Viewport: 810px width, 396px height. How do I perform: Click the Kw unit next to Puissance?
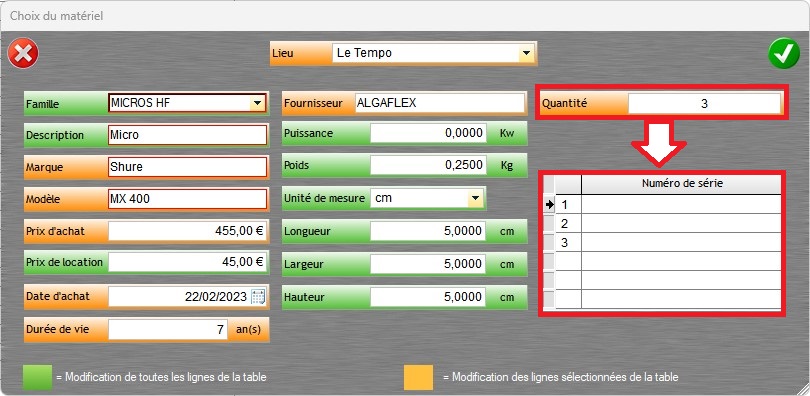pyautogui.click(x=507, y=133)
